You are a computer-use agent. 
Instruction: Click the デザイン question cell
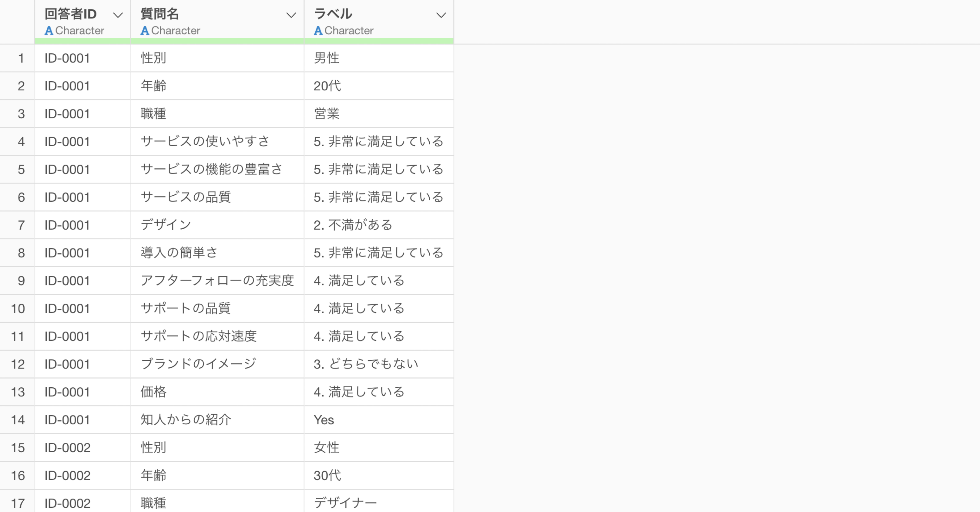(x=166, y=225)
